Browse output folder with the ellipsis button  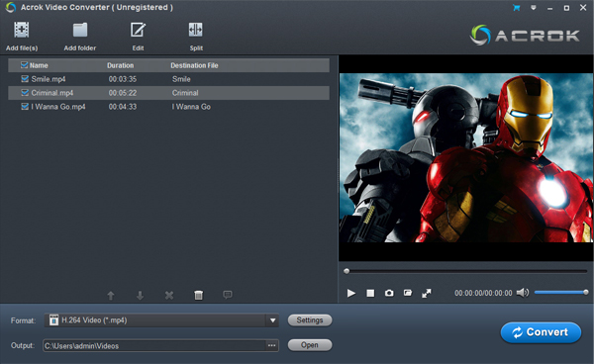[271, 345]
